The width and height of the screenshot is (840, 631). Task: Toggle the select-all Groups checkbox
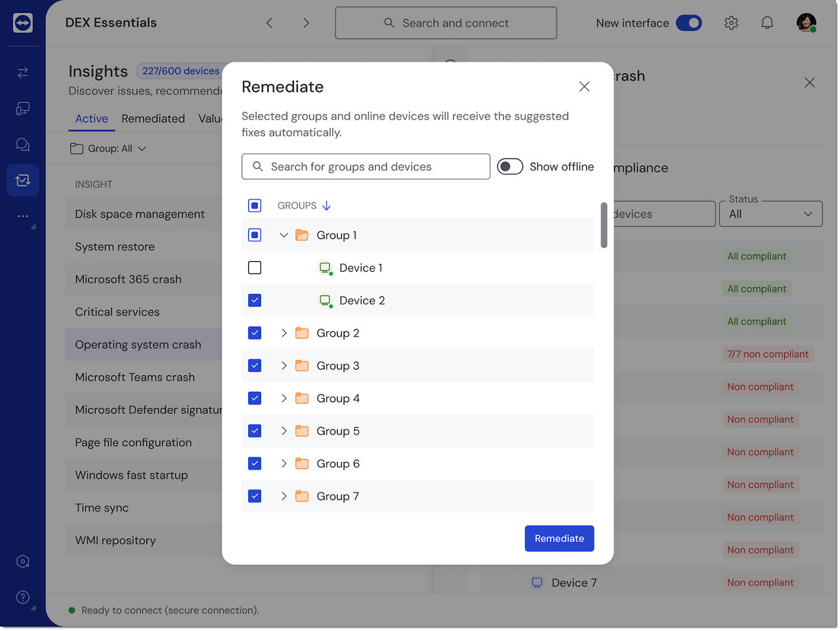[x=255, y=206]
